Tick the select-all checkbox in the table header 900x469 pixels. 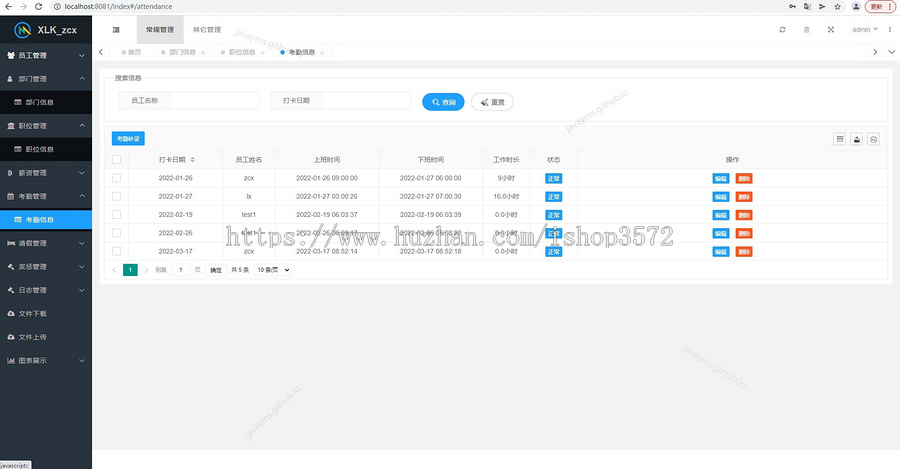[x=117, y=160]
